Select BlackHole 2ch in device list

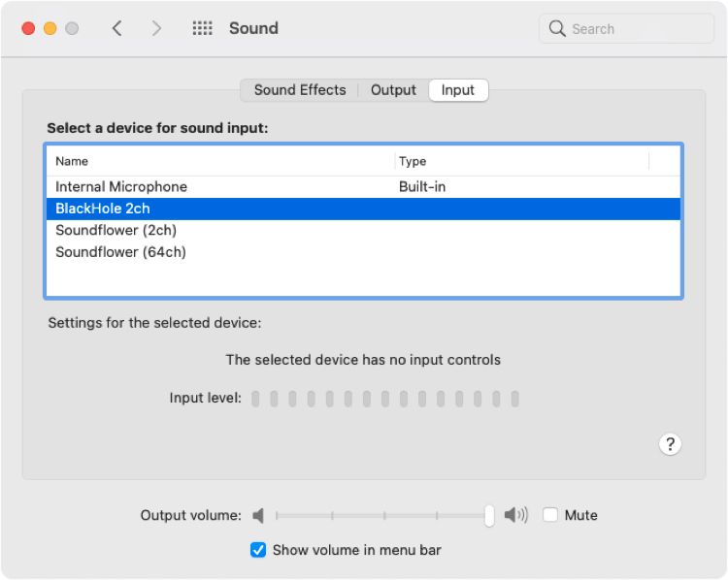tap(364, 209)
